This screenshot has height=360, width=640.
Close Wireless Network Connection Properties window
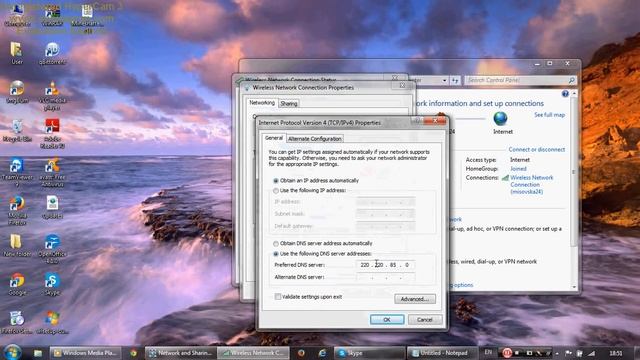point(402,85)
